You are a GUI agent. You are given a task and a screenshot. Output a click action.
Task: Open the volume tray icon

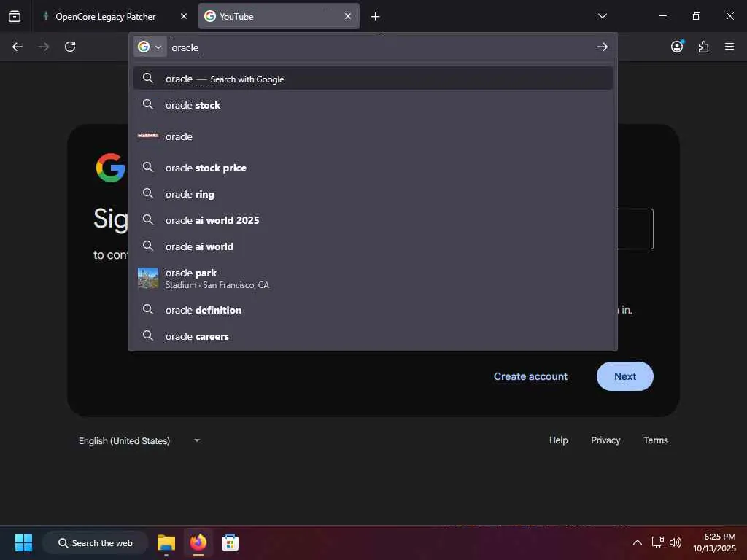click(675, 542)
